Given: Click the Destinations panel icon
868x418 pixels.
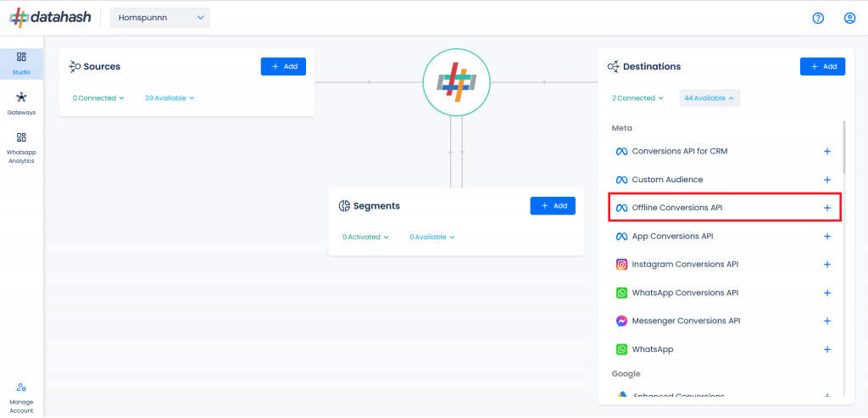Looking at the screenshot, I should (614, 66).
